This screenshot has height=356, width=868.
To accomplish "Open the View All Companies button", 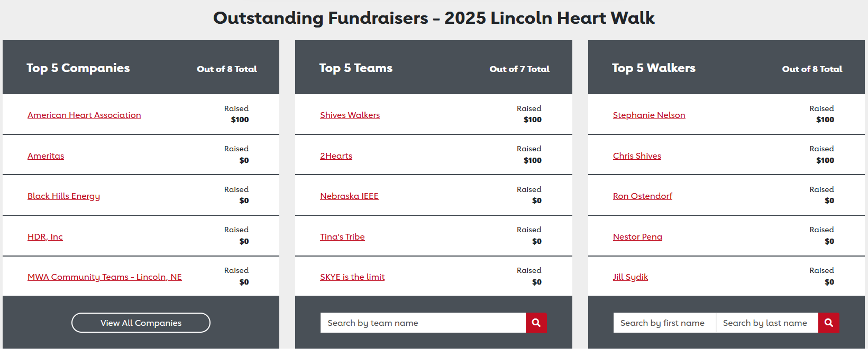I will tap(141, 323).
